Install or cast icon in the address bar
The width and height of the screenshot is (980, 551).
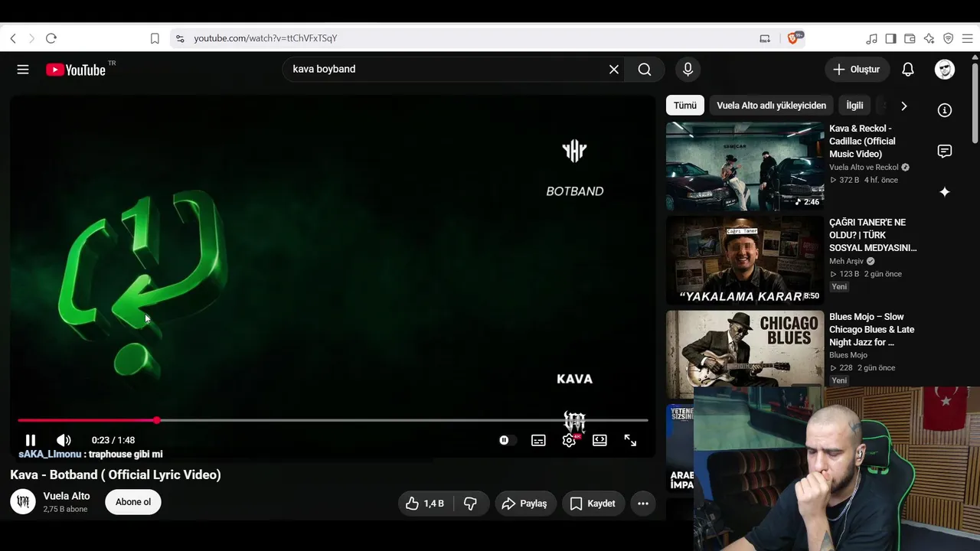click(x=765, y=38)
